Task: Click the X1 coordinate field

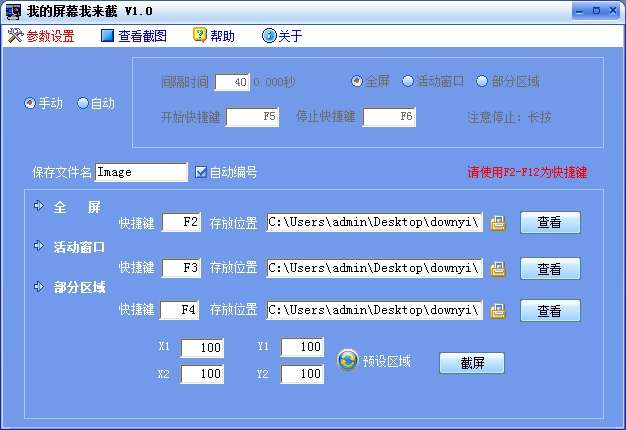Action: pyautogui.click(x=202, y=348)
